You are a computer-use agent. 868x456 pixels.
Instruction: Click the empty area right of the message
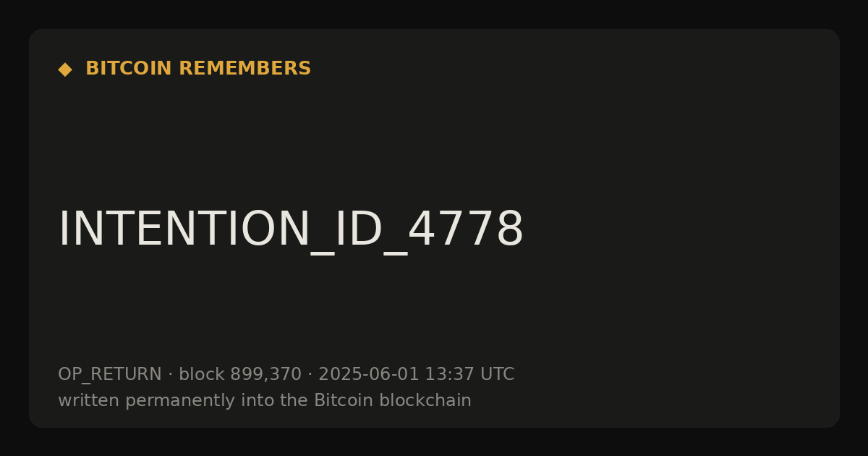tap(680, 230)
